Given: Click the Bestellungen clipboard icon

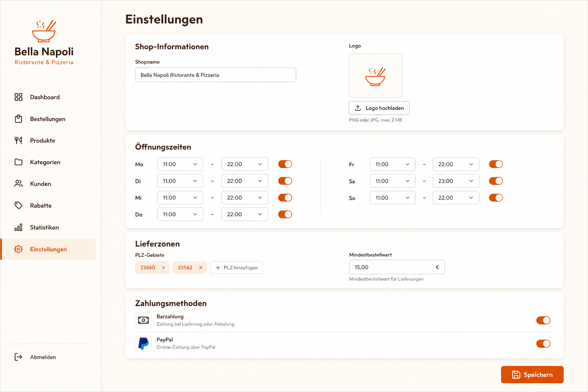Looking at the screenshot, I should [x=18, y=119].
